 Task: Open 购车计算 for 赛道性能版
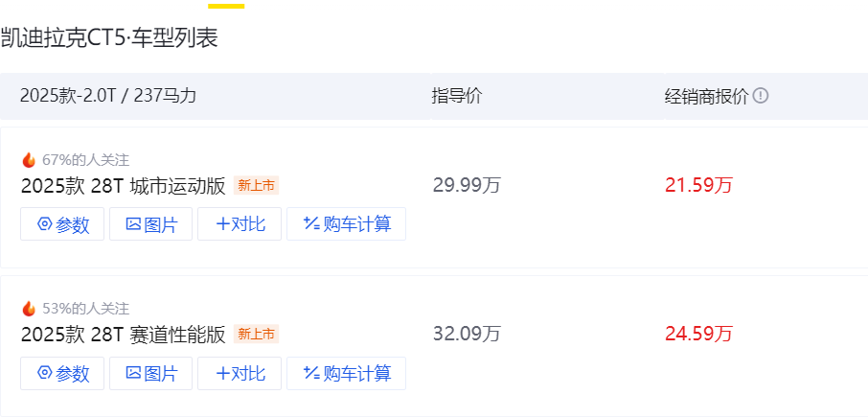coord(346,373)
